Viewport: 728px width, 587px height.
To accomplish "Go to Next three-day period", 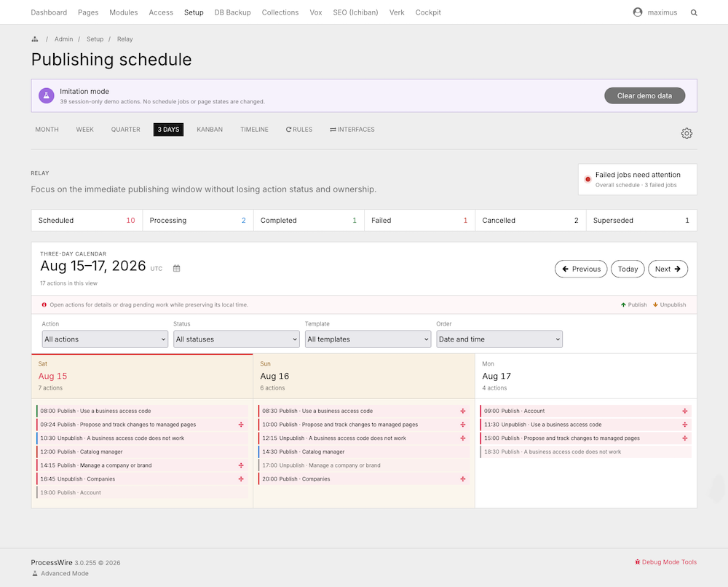I will 668,269.
